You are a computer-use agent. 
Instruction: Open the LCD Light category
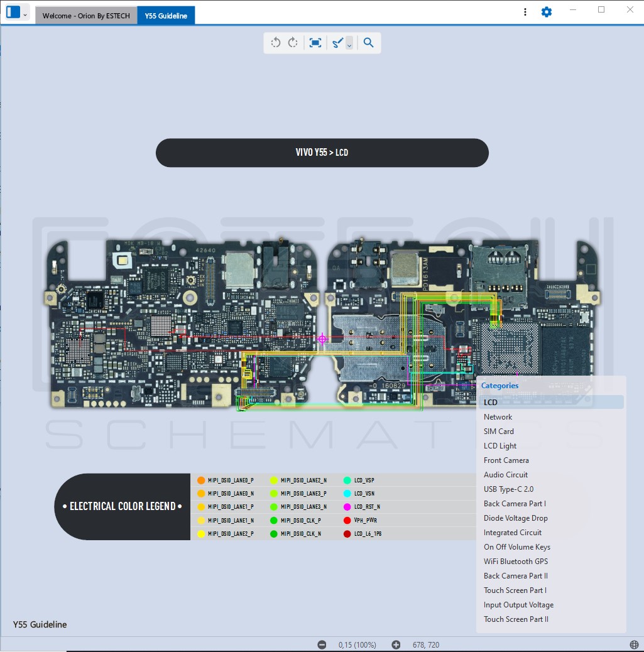coord(551,446)
